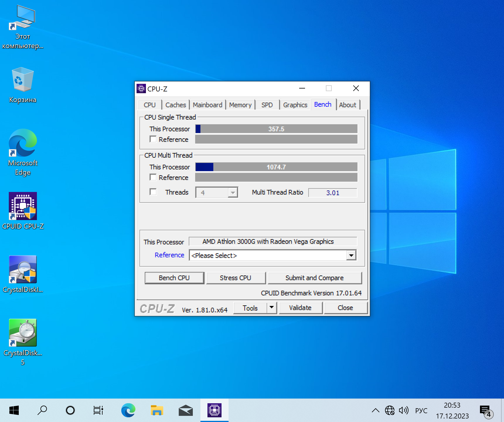The image size is (504, 422).
Task: Expand the Reference processor <Please Select> dropdown
Action: click(351, 255)
